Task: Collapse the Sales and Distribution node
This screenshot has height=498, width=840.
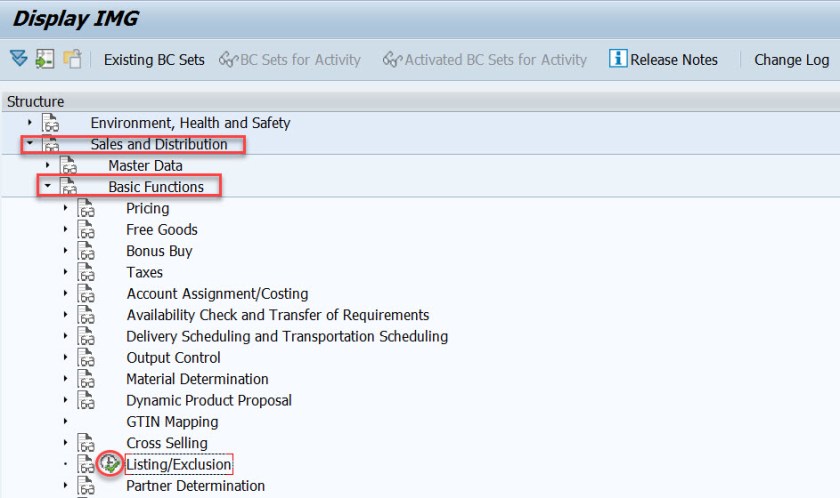Action: [31, 144]
